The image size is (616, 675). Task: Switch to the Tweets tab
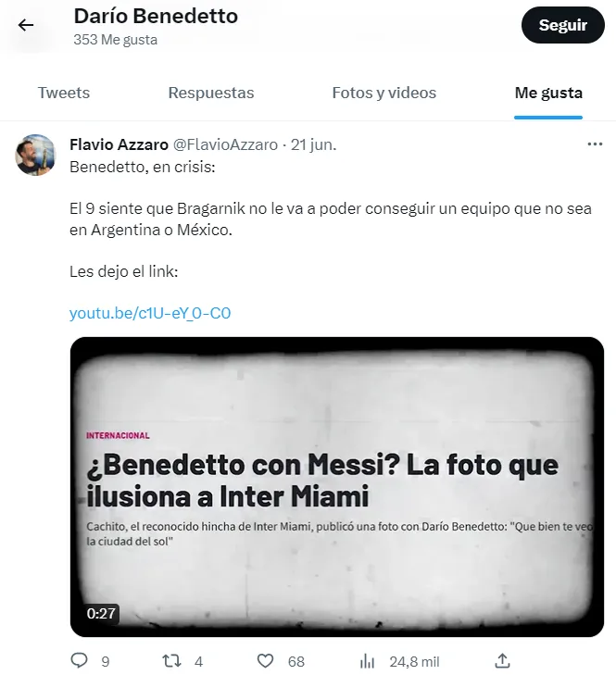click(x=64, y=93)
